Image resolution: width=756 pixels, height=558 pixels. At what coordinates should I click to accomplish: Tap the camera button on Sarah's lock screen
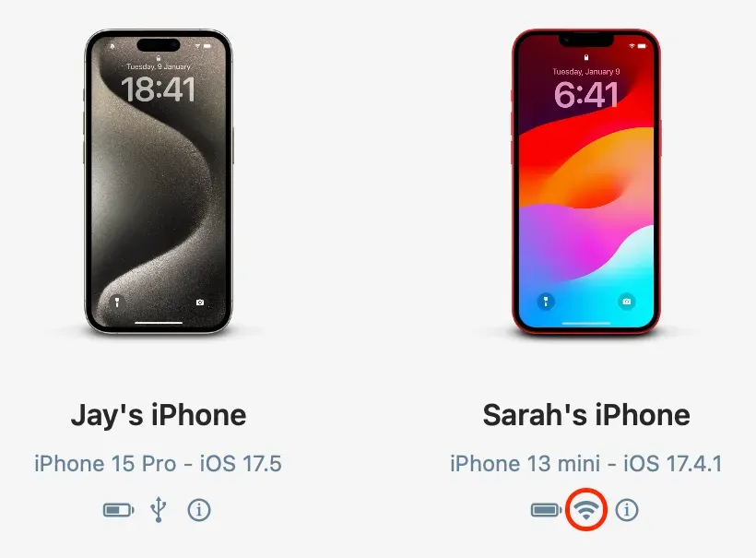coord(626,302)
